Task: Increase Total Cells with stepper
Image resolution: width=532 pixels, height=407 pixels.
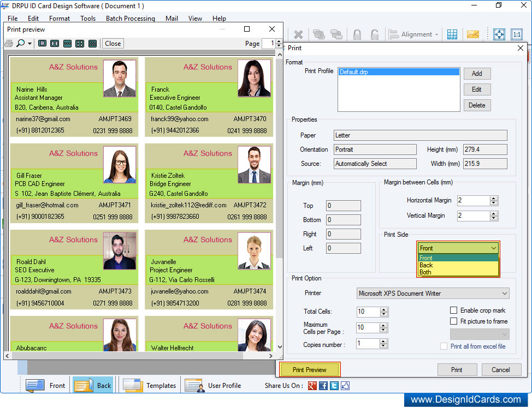Action: (x=384, y=309)
